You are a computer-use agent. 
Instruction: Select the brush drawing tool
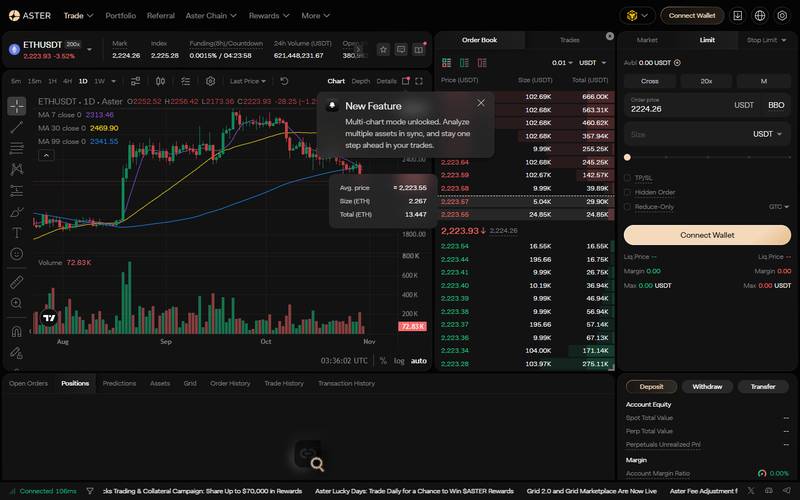[17, 211]
